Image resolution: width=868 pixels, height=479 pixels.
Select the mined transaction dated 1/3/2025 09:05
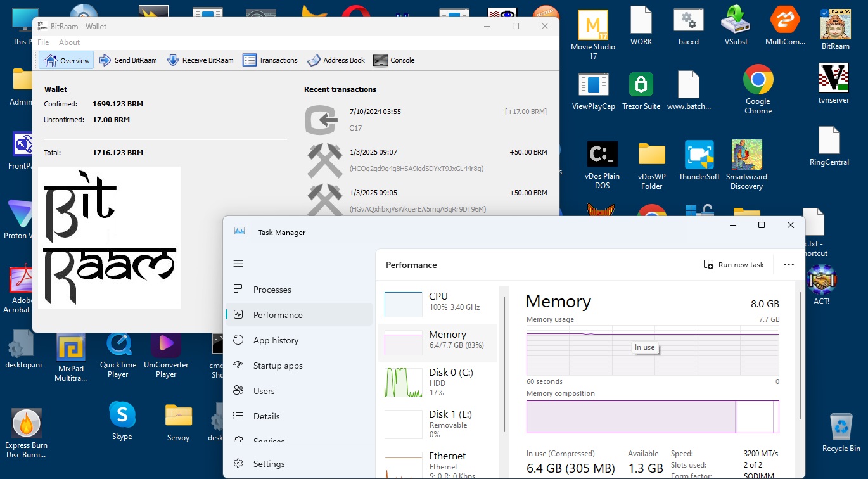(426, 200)
